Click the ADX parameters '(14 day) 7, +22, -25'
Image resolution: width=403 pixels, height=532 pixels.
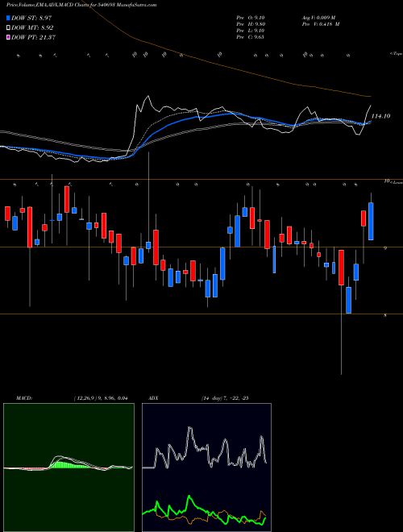(x=225, y=398)
